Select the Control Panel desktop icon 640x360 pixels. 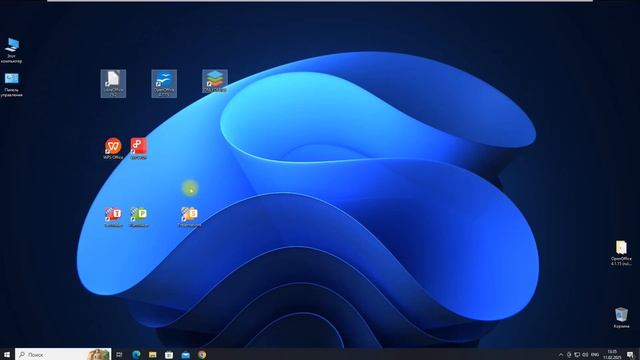[11, 85]
